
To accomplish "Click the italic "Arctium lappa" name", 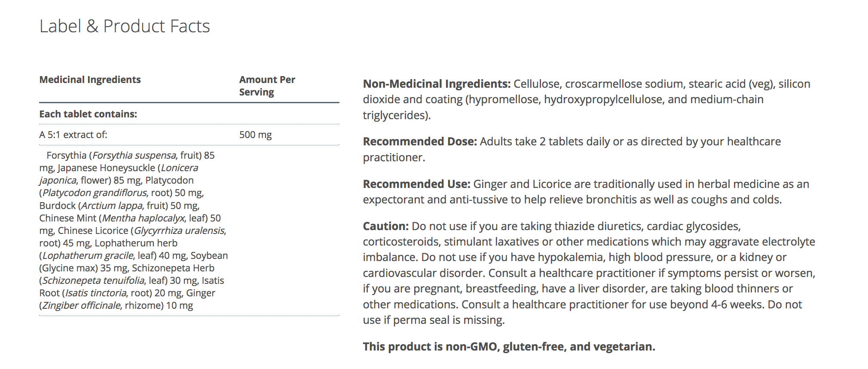I will pyautogui.click(x=112, y=206).
